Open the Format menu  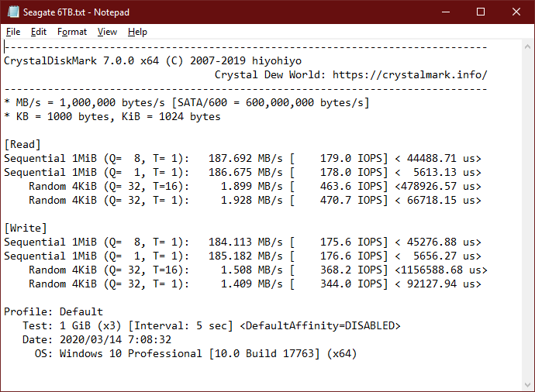coord(72,32)
